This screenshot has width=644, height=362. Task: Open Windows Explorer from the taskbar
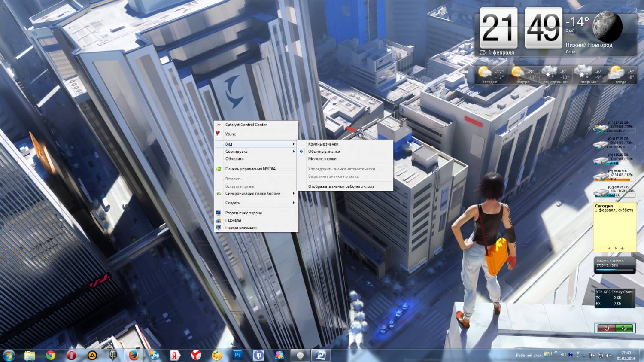[x=30, y=355]
